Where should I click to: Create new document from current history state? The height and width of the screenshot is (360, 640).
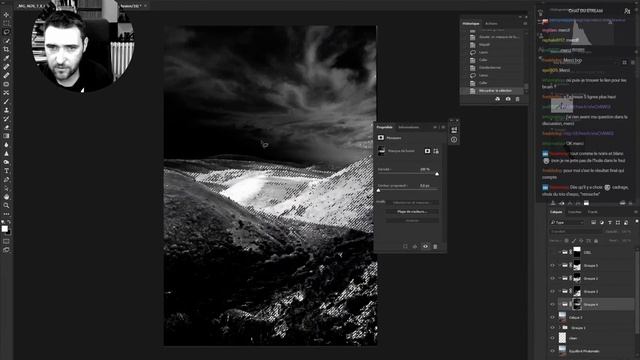point(498,99)
